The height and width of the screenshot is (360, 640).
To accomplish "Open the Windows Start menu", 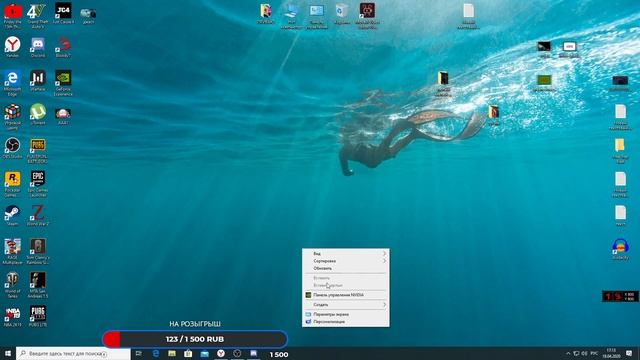I will 8,353.
